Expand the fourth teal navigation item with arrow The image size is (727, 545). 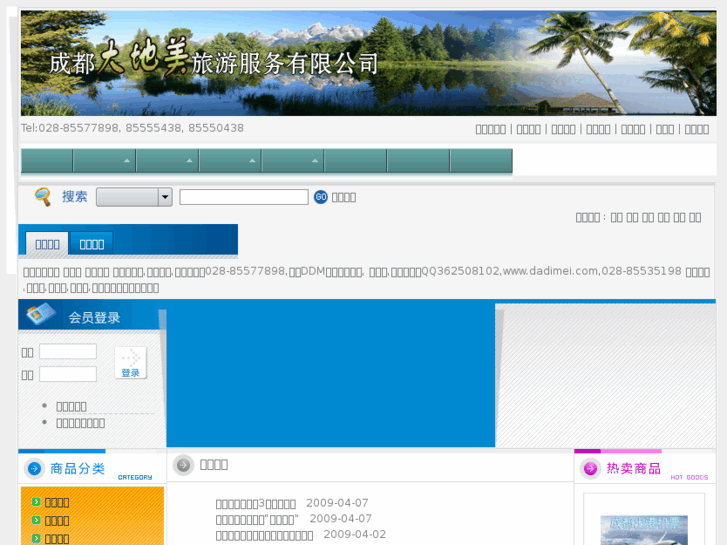pos(230,160)
